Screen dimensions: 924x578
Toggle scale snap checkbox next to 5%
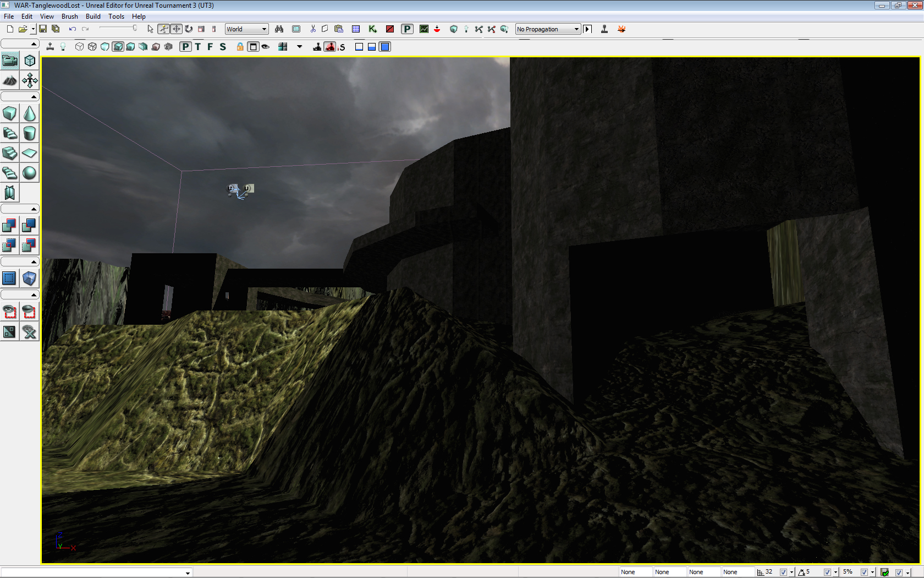pos(864,572)
